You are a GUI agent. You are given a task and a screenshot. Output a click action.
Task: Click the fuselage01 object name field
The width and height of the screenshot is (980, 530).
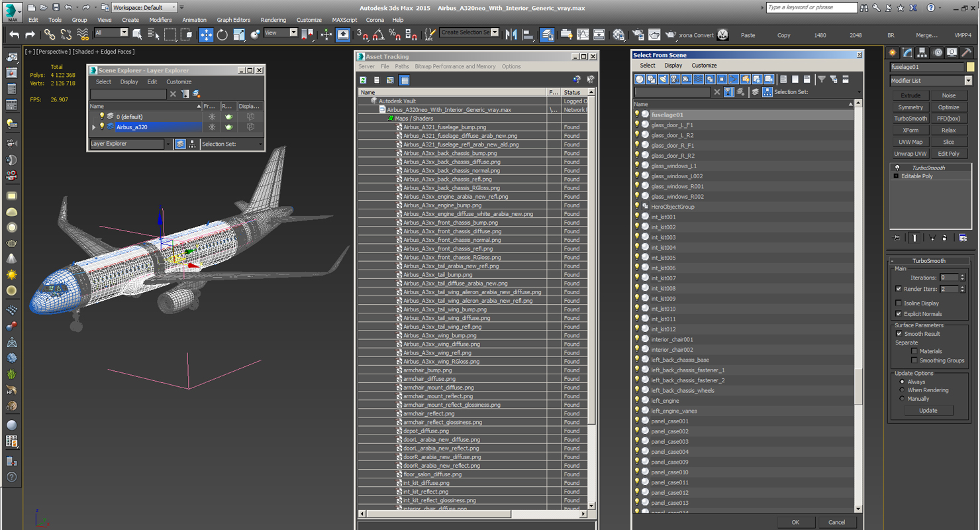click(927, 67)
